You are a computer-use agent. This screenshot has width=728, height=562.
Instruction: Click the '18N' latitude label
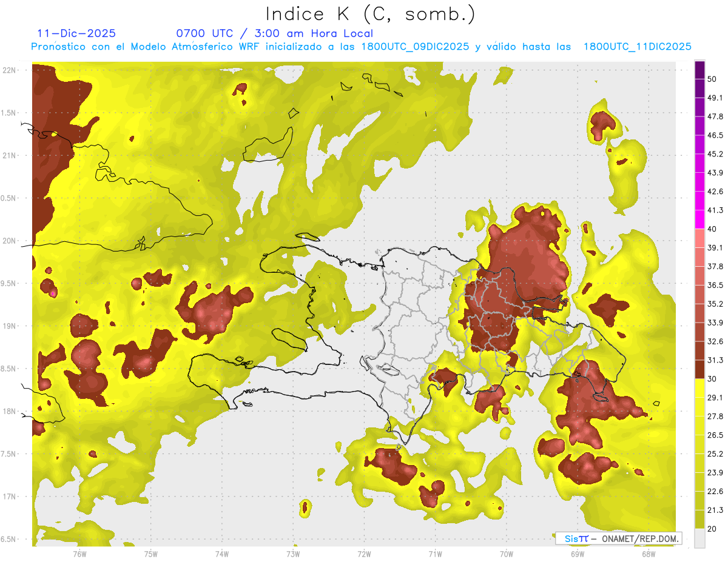(x=10, y=411)
